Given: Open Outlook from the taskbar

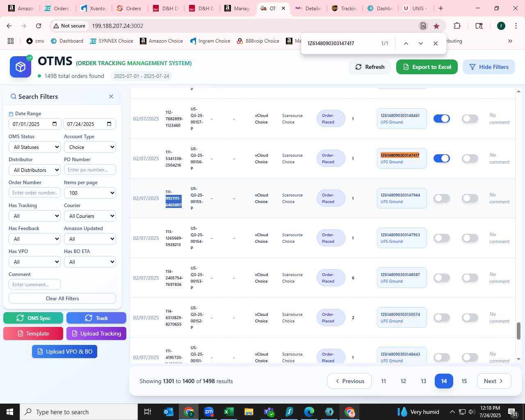Looking at the screenshot, I should tap(169, 412).
